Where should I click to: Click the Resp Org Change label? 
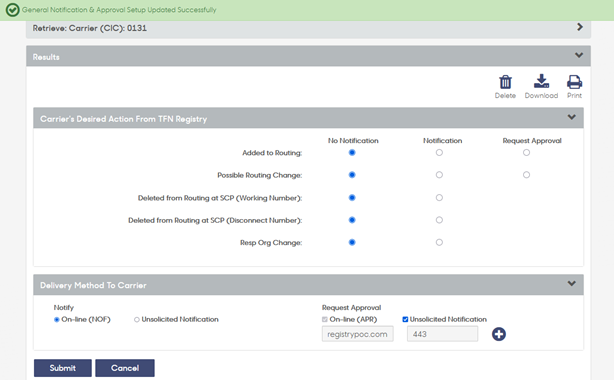tap(271, 243)
